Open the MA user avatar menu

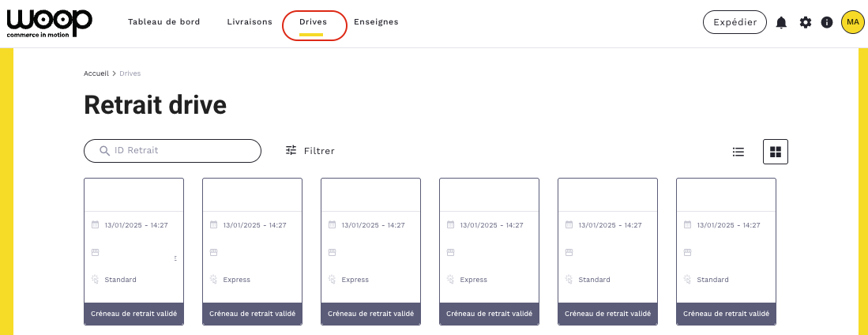[852, 22]
